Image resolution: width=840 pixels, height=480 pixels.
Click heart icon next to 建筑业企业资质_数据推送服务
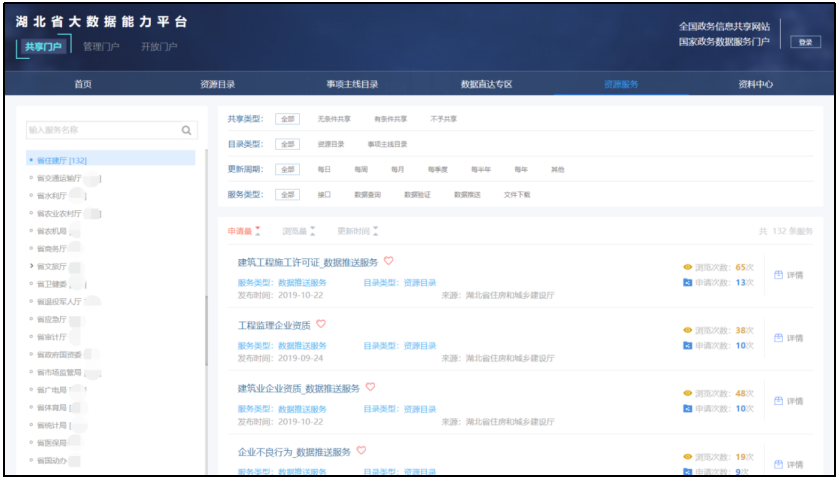click(370, 387)
